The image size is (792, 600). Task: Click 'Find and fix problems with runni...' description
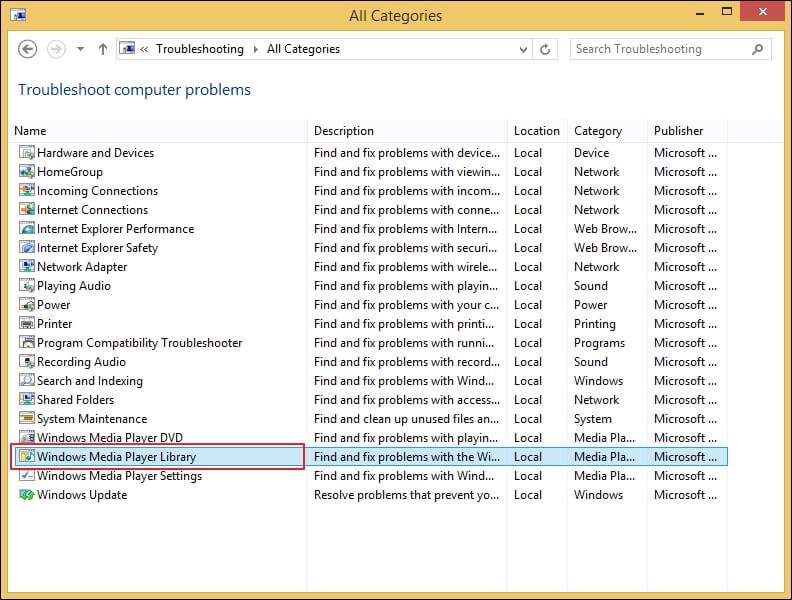pyautogui.click(x=404, y=343)
